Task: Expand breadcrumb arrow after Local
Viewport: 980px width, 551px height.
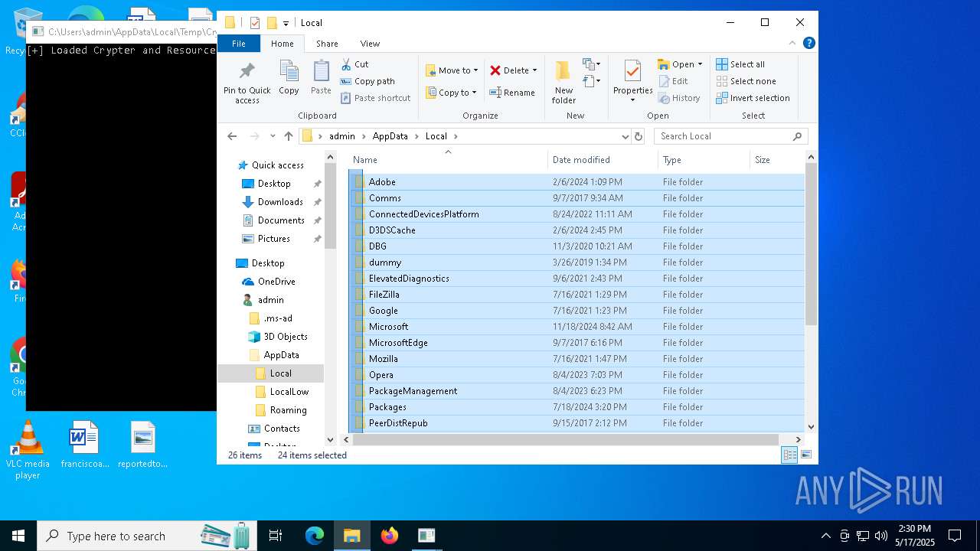Action: tap(456, 136)
